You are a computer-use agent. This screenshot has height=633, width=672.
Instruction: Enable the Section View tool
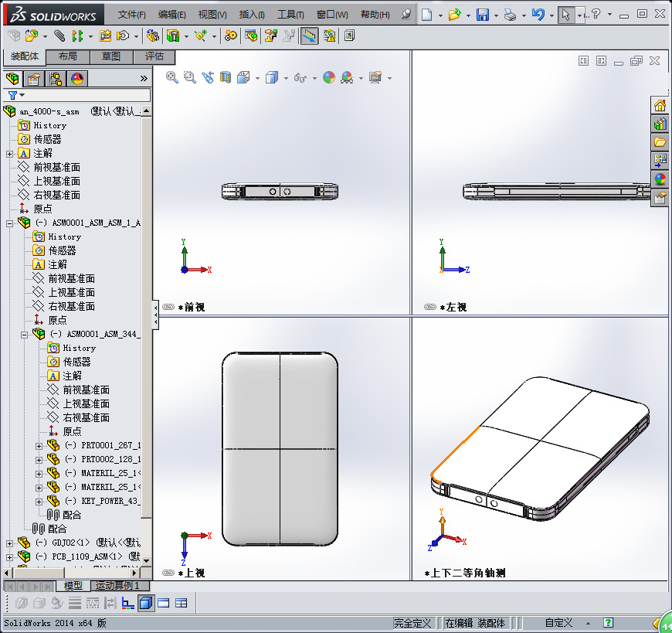(225, 77)
